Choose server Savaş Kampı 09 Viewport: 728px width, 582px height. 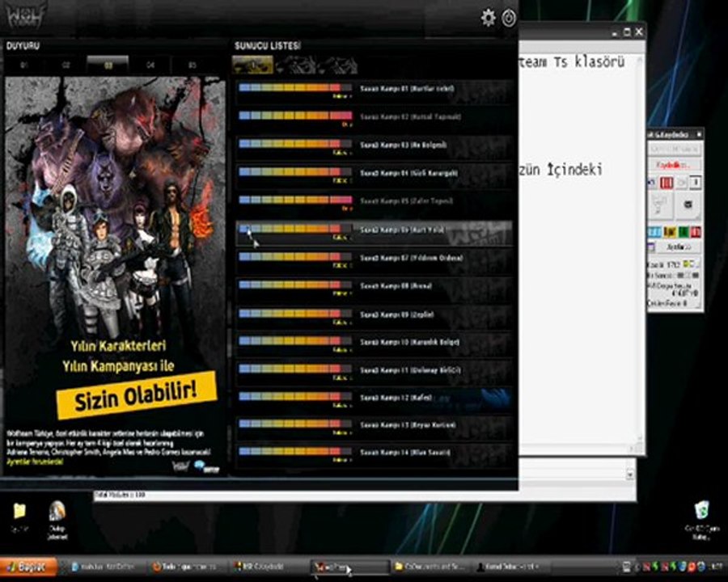pyautogui.click(x=375, y=317)
